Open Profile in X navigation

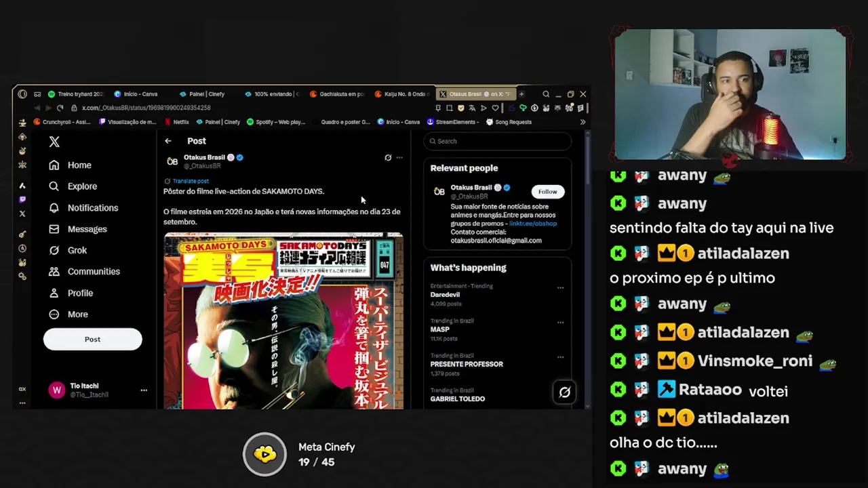pyautogui.click(x=71, y=293)
